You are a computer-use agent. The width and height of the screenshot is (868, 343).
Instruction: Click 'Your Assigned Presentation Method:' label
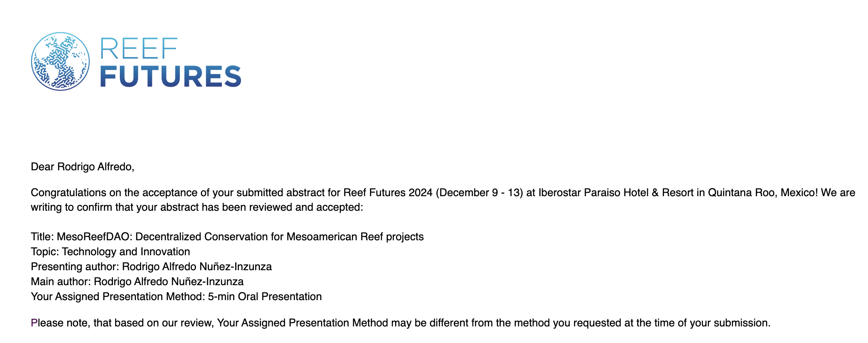(118, 296)
